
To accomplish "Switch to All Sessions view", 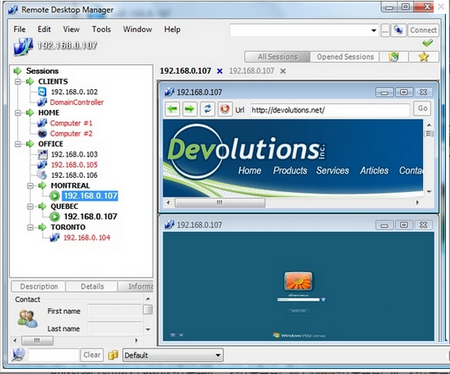I will [x=277, y=57].
